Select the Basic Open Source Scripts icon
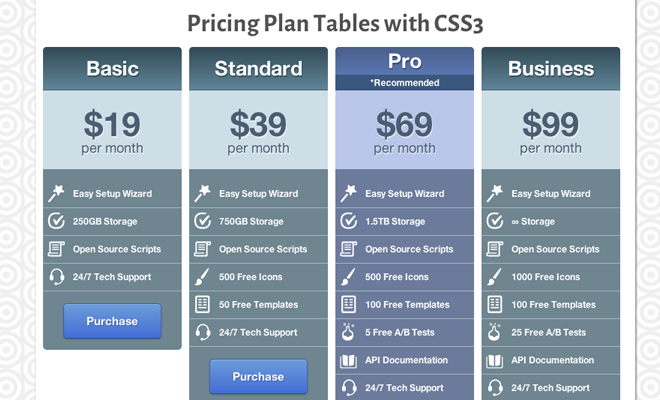Image resolution: width=660 pixels, height=400 pixels. click(56, 249)
